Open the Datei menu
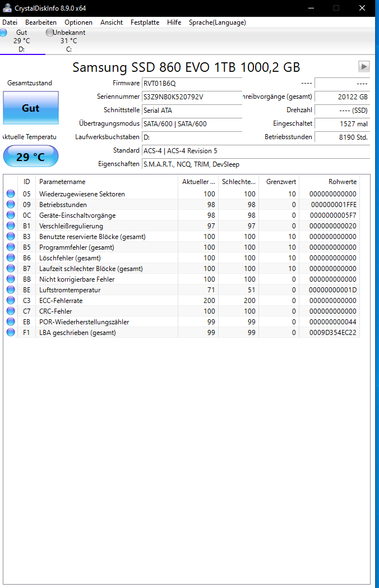The width and height of the screenshot is (379, 588). (x=10, y=22)
